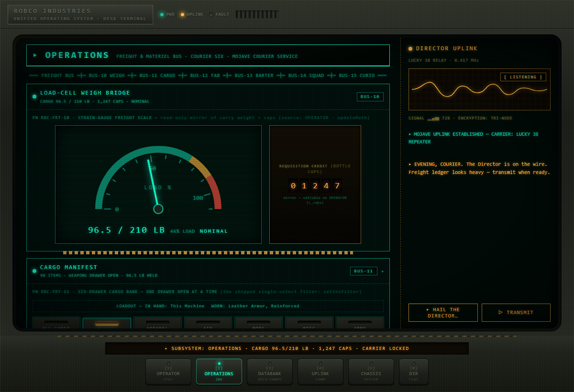Click the load gauge needle pivot
Image resolution: width=574 pixels, height=392 pixels.
click(x=158, y=209)
